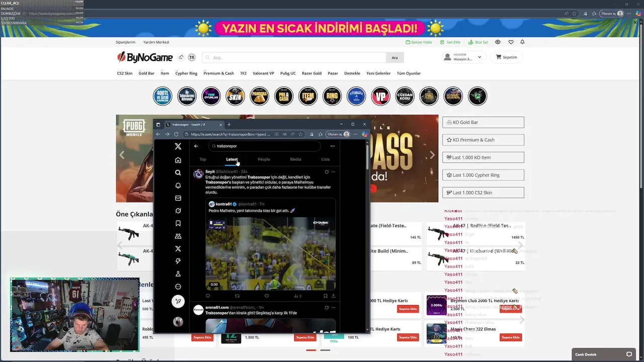Open the Copilot icon in browser toolbar

(x=364, y=134)
